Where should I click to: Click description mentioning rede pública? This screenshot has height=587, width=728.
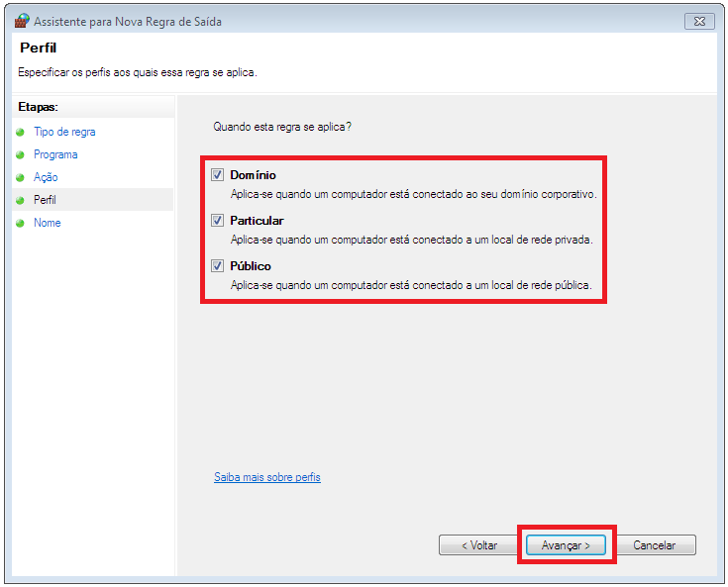[411, 285]
